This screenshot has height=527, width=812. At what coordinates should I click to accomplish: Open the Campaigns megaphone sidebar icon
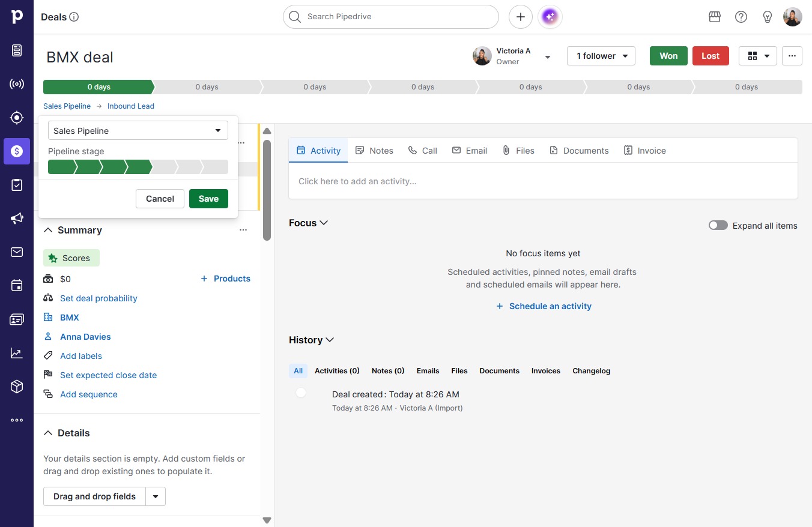pos(17,218)
